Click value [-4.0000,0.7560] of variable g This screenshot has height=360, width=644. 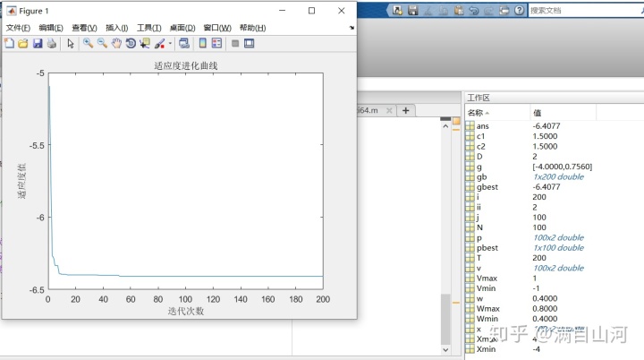pos(563,167)
